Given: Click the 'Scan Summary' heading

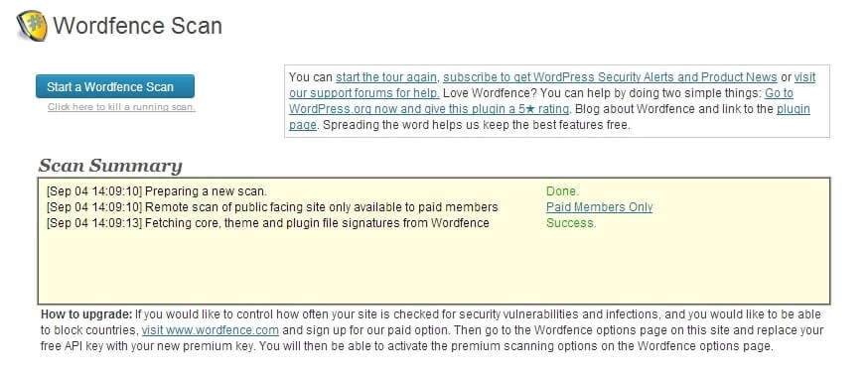Looking at the screenshot, I should coord(110,166).
